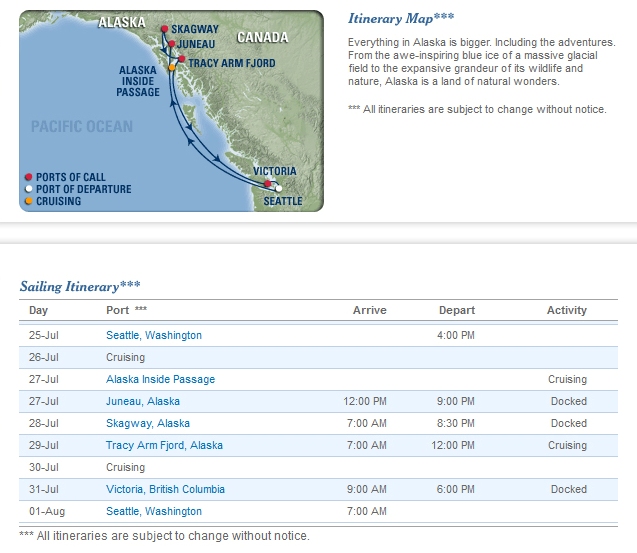
Task: Click the '7:00 AM' arrival on 01-Aug Seattle row
Action: [x=367, y=511]
